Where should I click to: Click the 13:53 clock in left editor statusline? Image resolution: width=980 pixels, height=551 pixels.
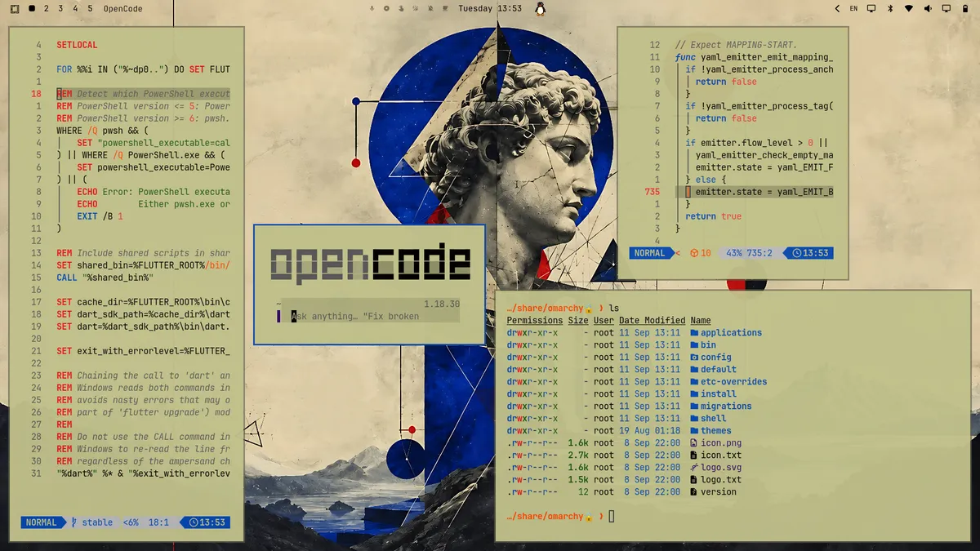coord(206,522)
